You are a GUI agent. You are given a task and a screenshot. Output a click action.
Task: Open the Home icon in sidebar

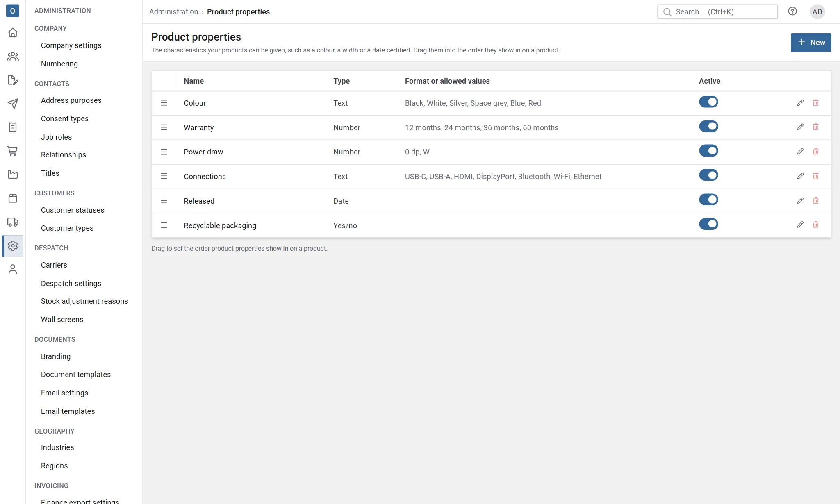tap(13, 32)
